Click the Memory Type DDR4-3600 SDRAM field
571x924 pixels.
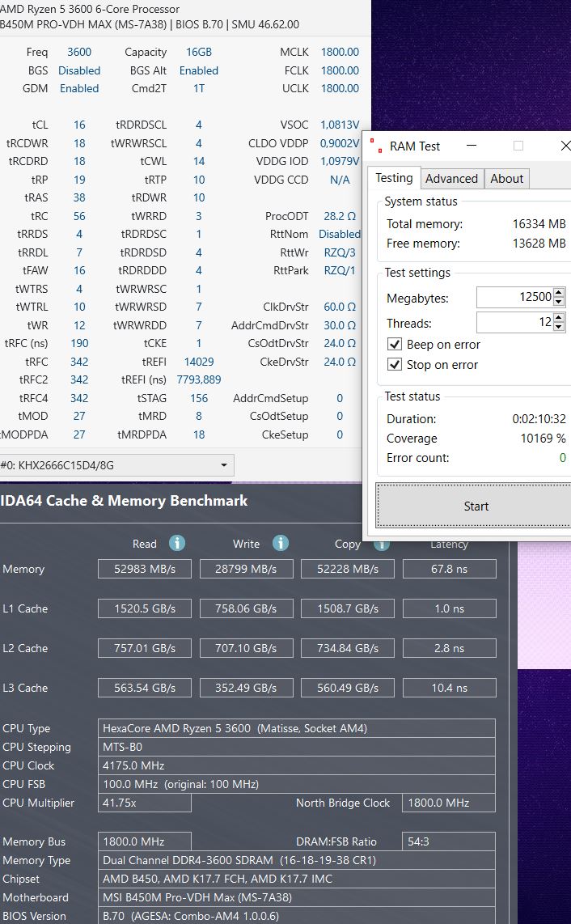(x=297, y=860)
